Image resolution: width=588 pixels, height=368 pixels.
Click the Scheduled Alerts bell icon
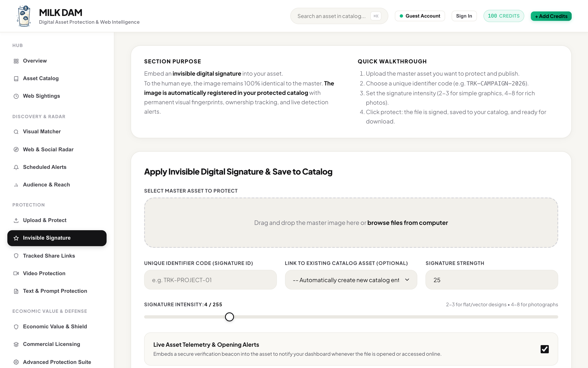click(16, 167)
